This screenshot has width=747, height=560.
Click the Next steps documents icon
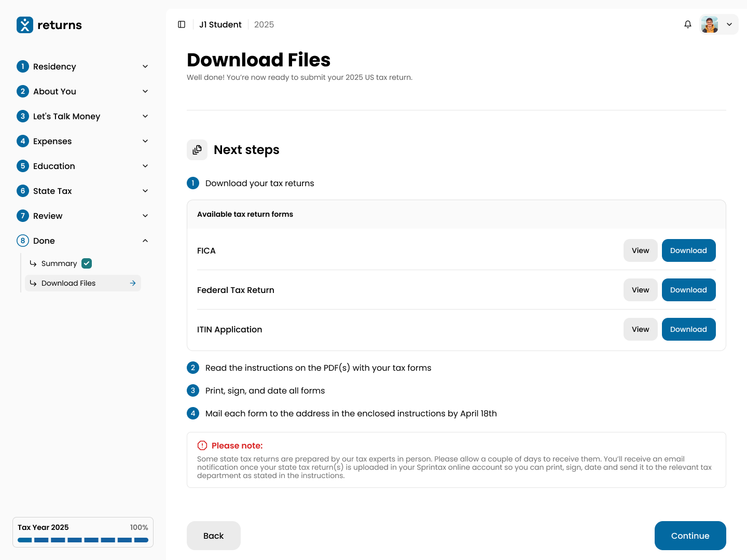197,150
